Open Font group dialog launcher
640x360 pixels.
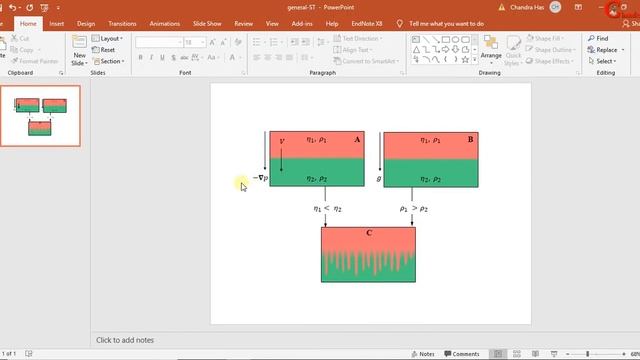[x=243, y=73]
